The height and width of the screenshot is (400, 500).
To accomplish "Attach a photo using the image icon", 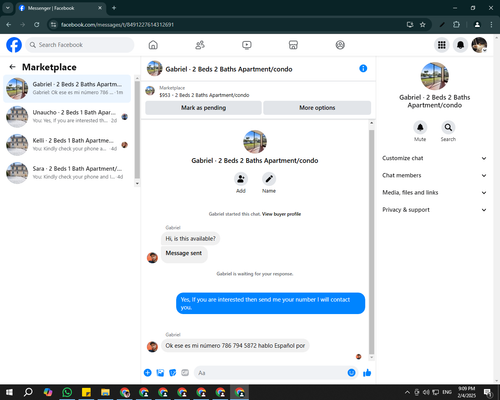I will (x=160, y=373).
